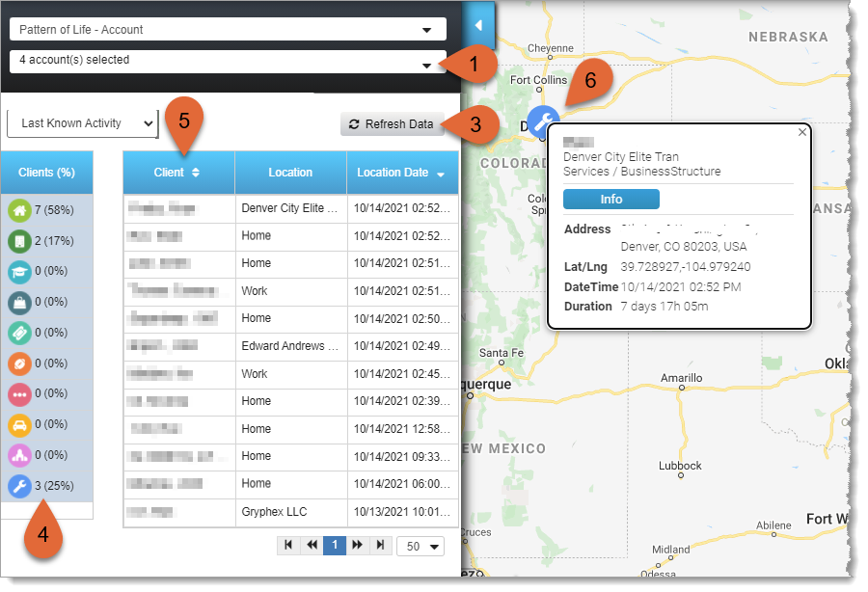Go to the last page of results

coord(380,545)
